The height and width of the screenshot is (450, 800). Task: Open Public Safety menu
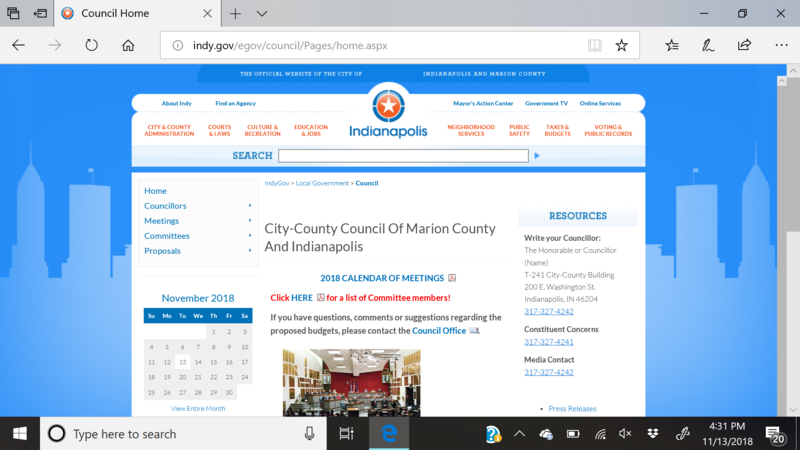point(519,131)
